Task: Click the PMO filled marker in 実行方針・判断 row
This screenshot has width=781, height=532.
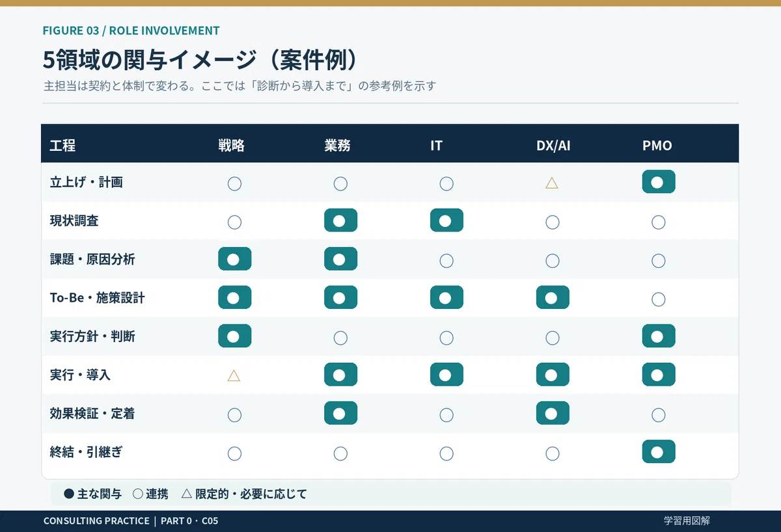Action: pos(658,336)
